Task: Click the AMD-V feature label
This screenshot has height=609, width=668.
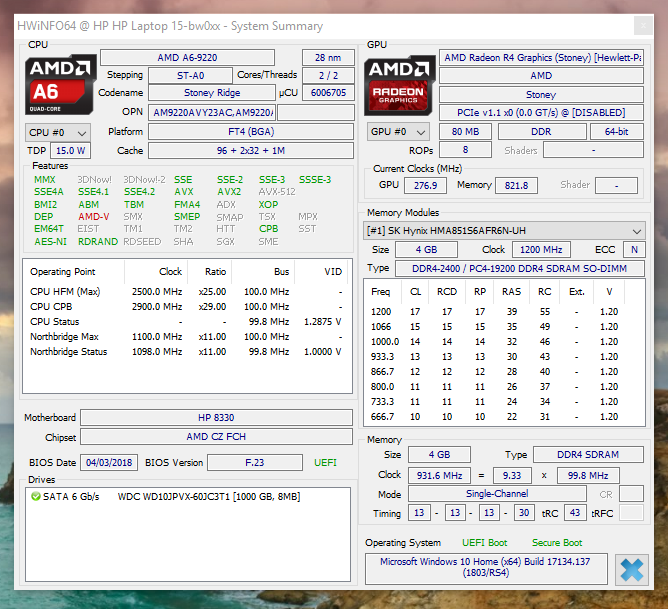Action: click(x=94, y=216)
